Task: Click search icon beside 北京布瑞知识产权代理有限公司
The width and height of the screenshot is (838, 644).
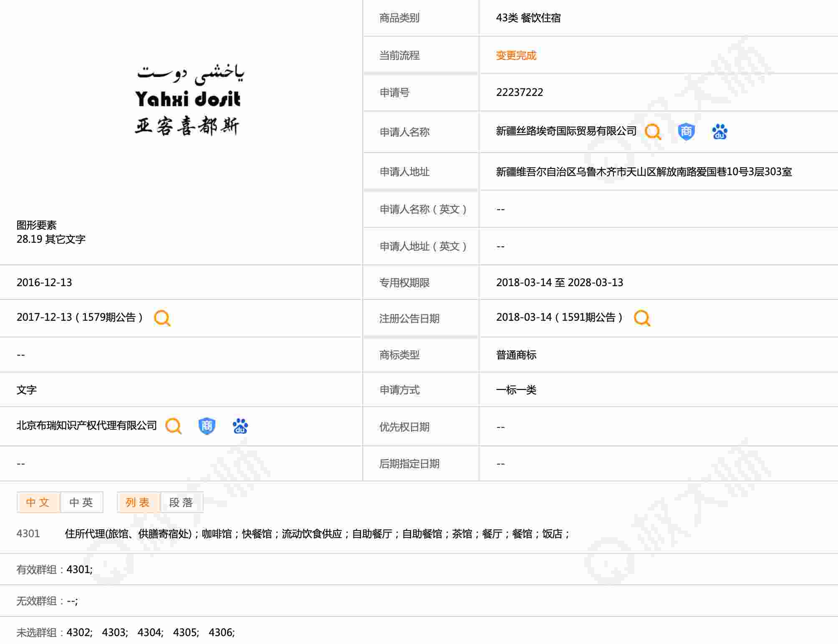Action: 173,426
